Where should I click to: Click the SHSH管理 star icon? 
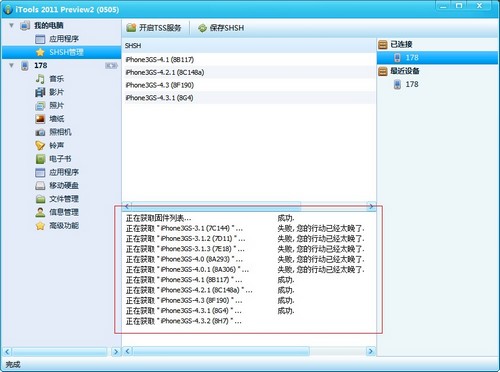(40, 52)
